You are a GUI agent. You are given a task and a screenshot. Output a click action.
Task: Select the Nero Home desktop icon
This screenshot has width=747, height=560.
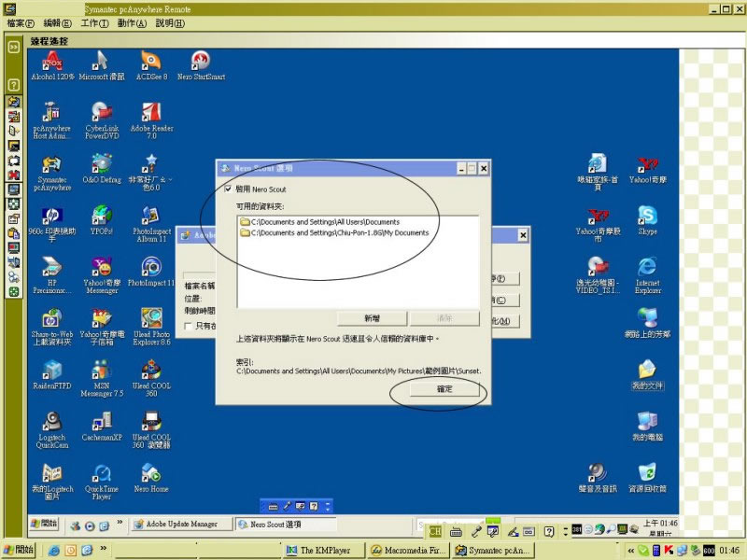151,477
